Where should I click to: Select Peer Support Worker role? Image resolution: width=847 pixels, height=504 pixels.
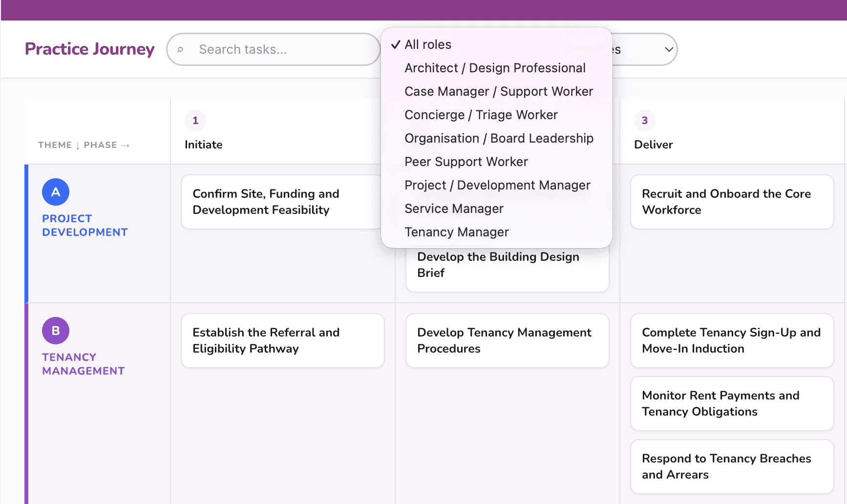[x=497, y=162]
